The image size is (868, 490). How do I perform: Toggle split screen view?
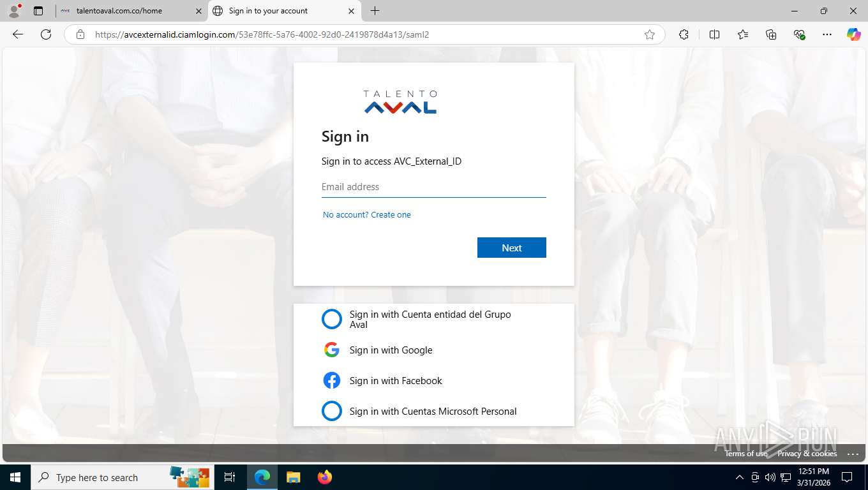pyautogui.click(x=714, y=34)
